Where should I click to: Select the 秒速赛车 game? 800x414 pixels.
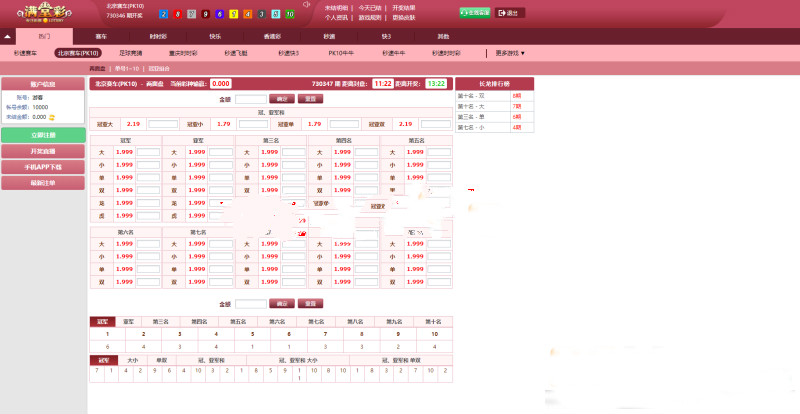(25, 53)
